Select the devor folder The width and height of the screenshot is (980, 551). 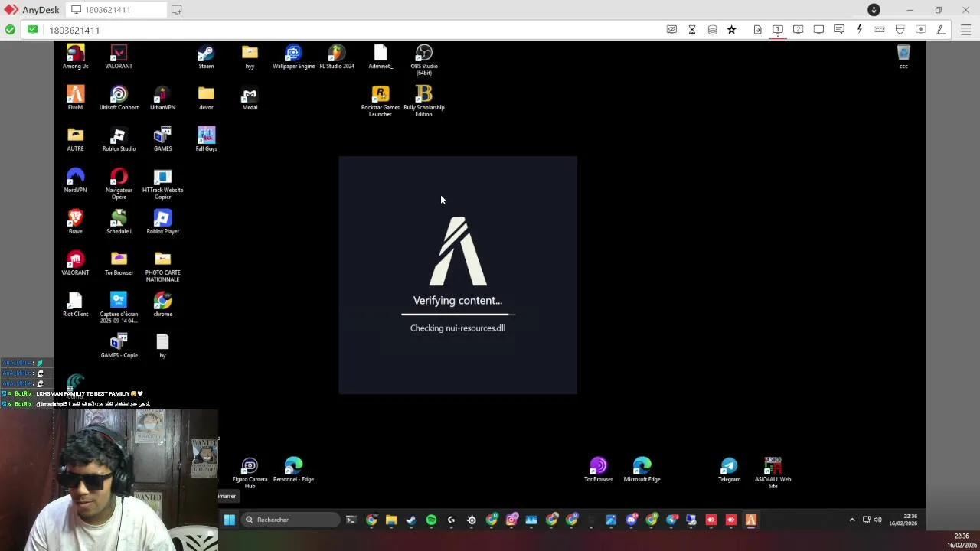point(206,99)
